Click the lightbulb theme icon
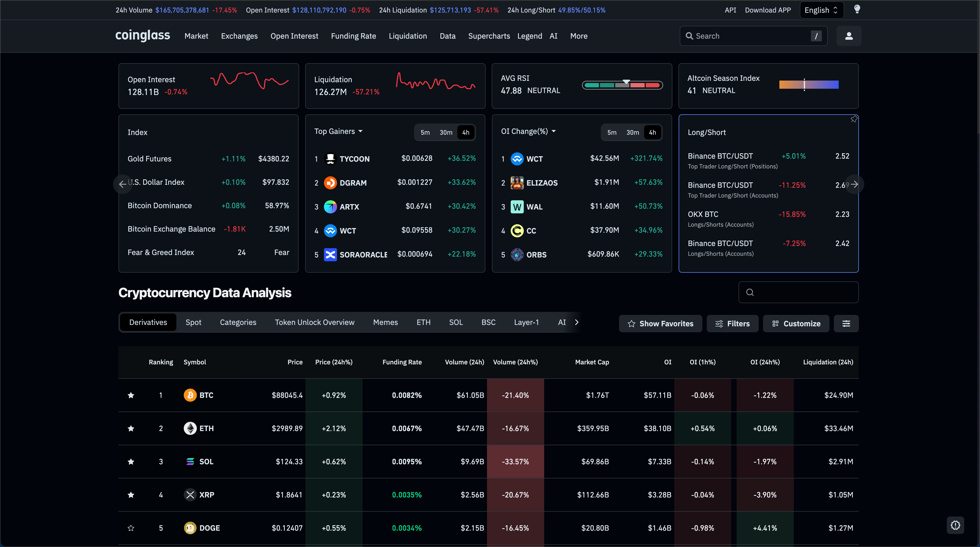 pyautogui.click(x=857, y=10)
